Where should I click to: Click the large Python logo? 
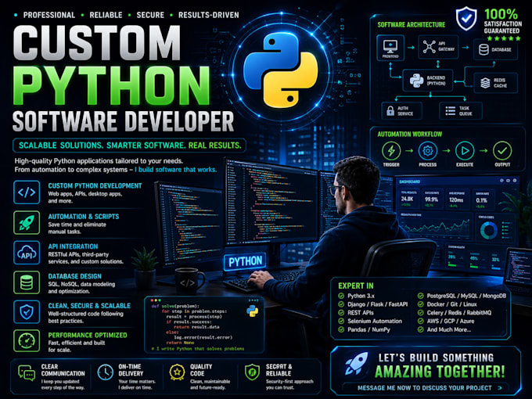coord(281,70)
